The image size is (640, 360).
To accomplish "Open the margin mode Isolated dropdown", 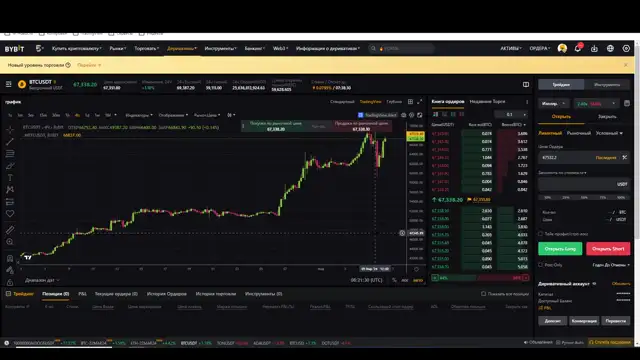I will pos(553,104).
